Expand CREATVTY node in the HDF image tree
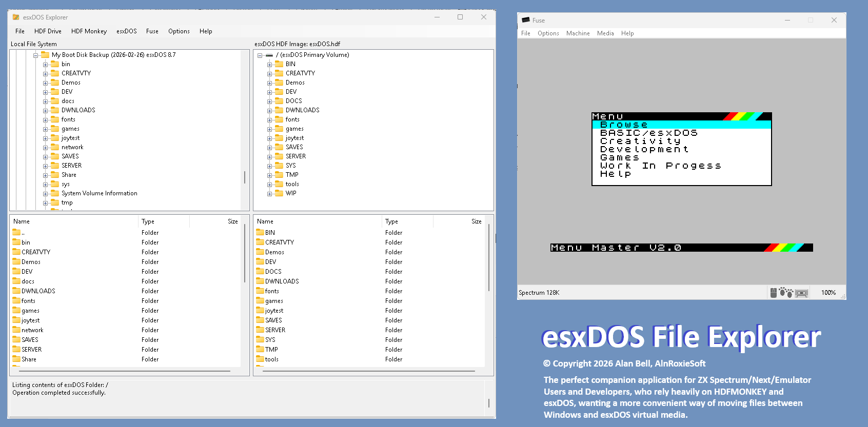This screenshot has width=868, height=427. pyautogui.click(x=270, y=73)
